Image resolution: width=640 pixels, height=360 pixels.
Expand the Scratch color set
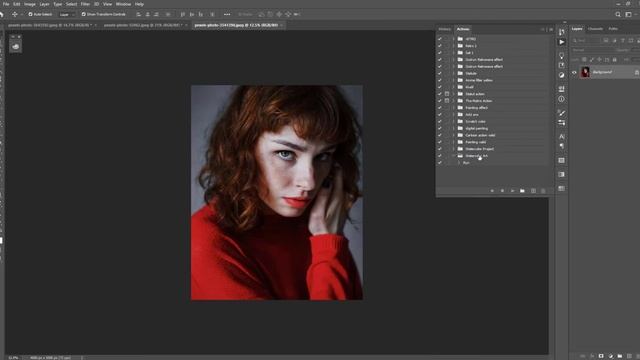tap(453, 121)
